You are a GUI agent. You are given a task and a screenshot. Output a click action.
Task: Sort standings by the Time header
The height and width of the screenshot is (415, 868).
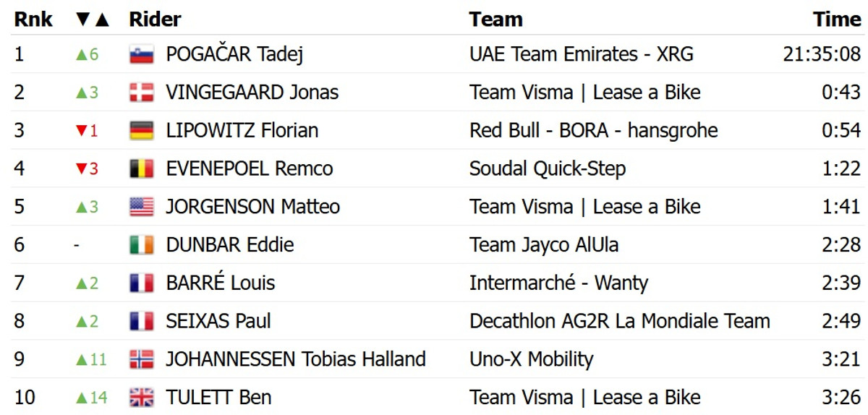click(837, 20)
